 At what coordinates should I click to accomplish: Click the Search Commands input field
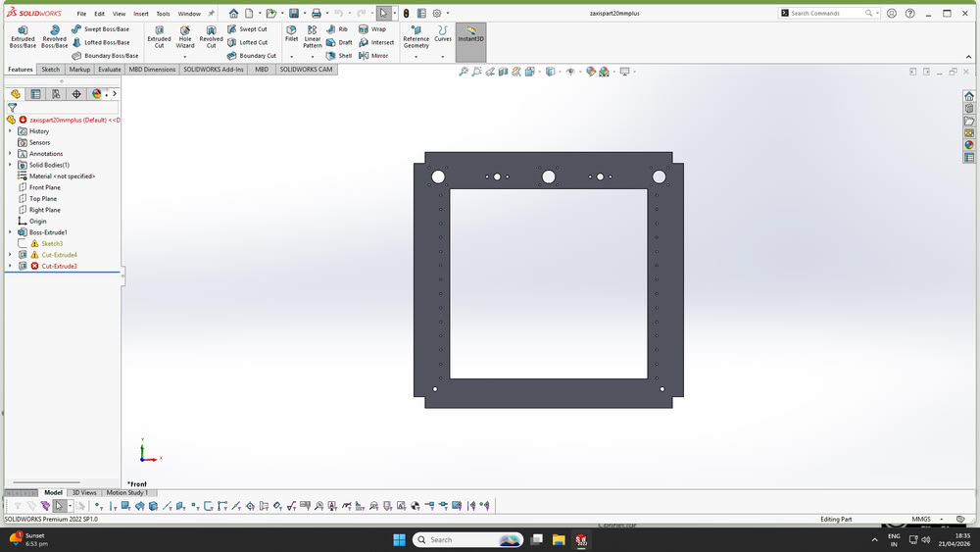(x=827, y=13)
